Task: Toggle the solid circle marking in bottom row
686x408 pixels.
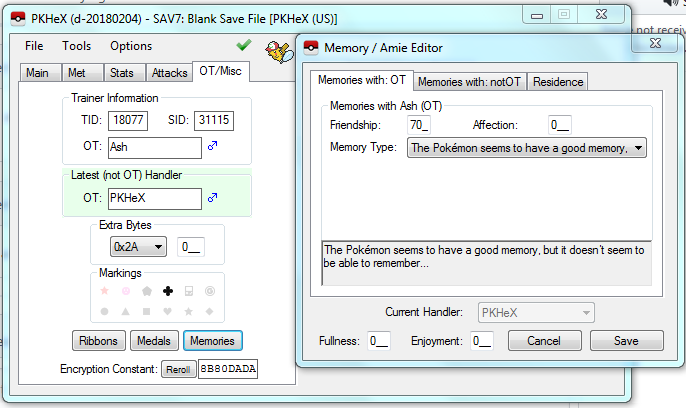Action: [x=105, y=311]
